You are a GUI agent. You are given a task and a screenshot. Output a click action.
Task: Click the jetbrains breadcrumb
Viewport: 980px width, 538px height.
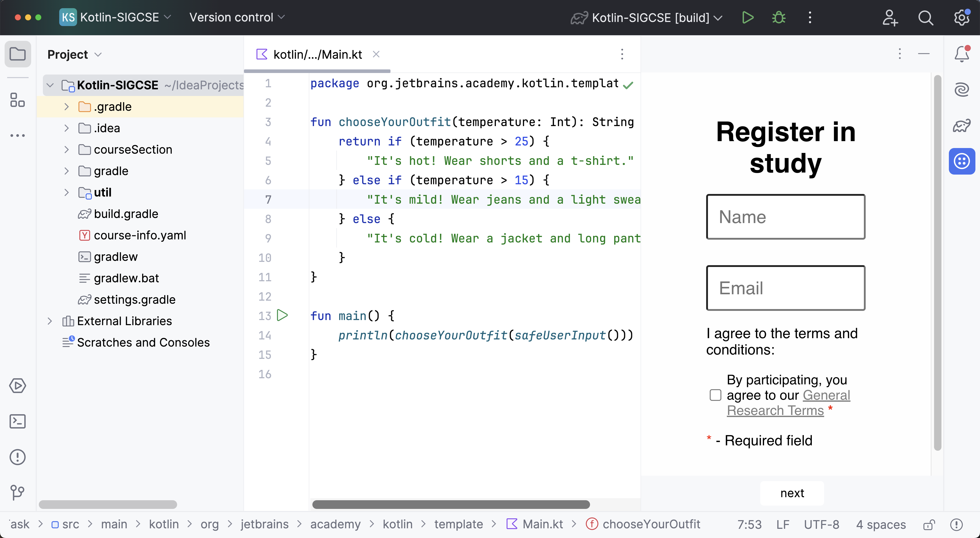(x=264, y=524)
